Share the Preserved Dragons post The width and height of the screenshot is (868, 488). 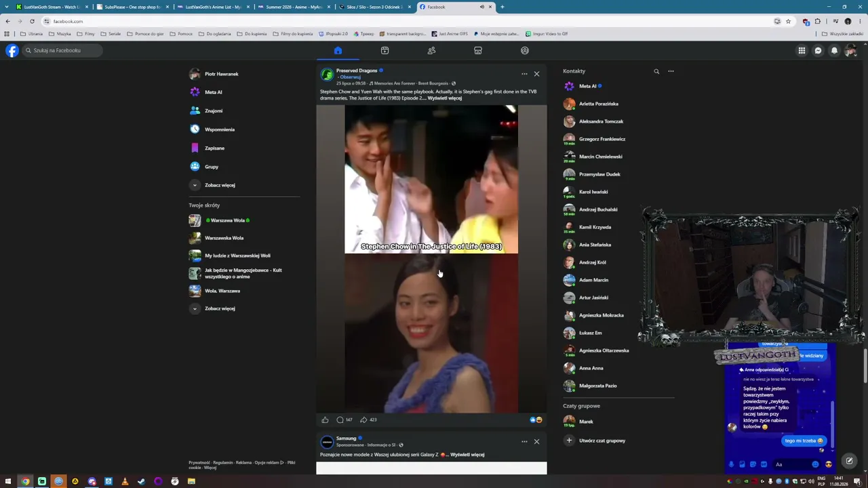coord(368,420)
